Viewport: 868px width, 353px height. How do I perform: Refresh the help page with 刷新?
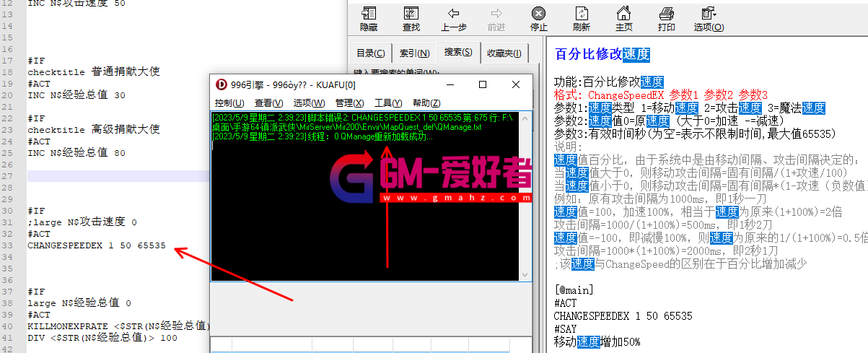[581, 19]
